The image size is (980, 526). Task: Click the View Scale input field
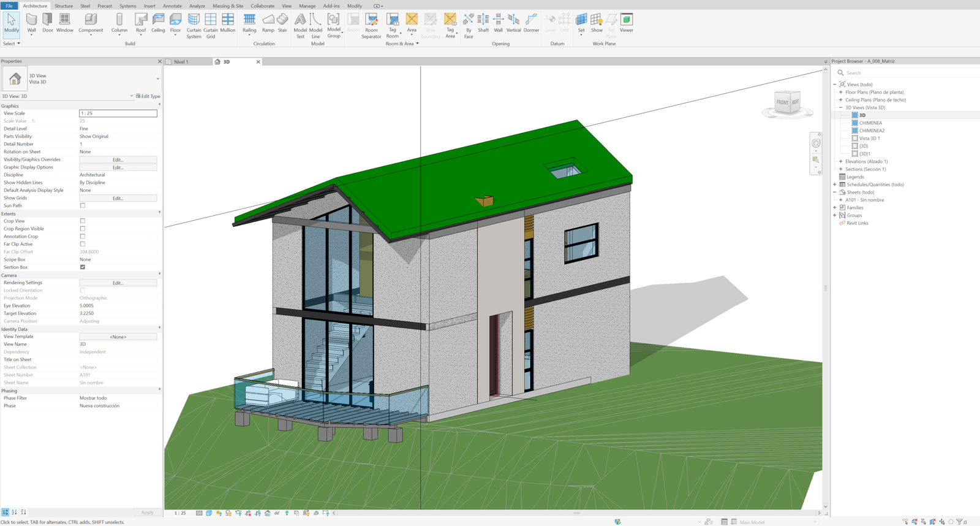tap(118, 113)
